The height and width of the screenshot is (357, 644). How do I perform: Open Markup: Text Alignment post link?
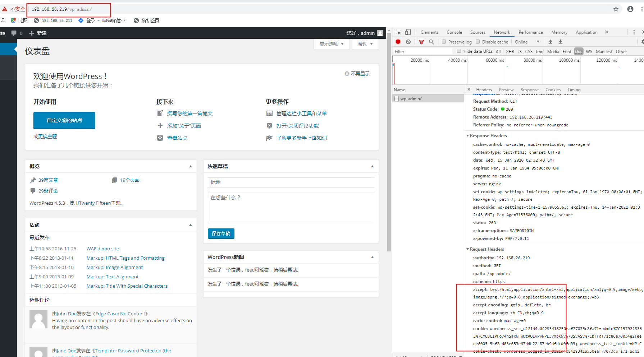click(x=113, y=277)
